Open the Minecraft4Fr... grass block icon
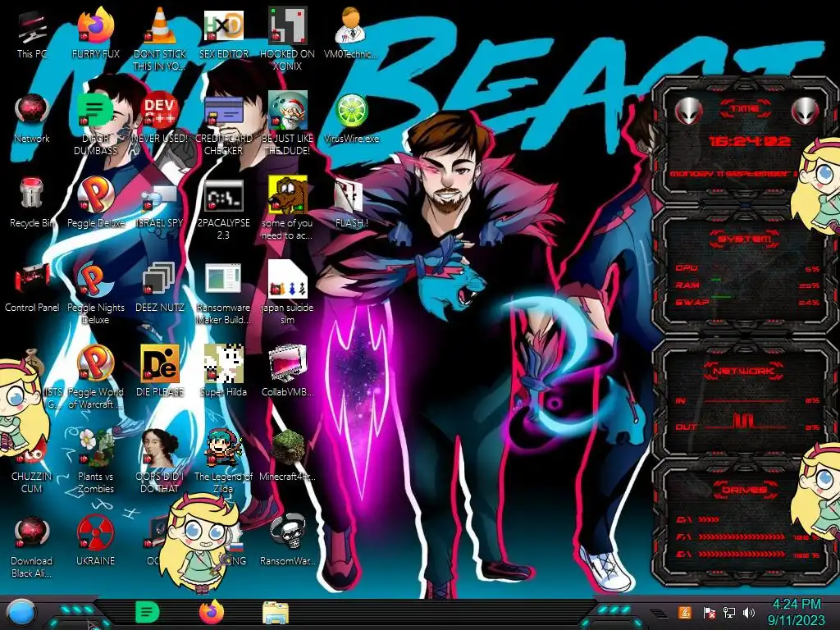840x630 pixels. coord(288,456)
